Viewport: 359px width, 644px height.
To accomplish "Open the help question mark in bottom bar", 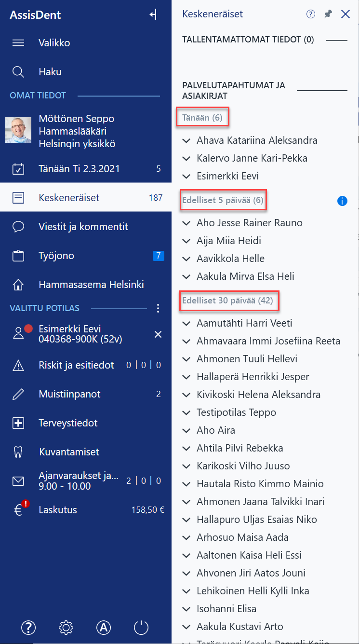I will coord(28,628).
